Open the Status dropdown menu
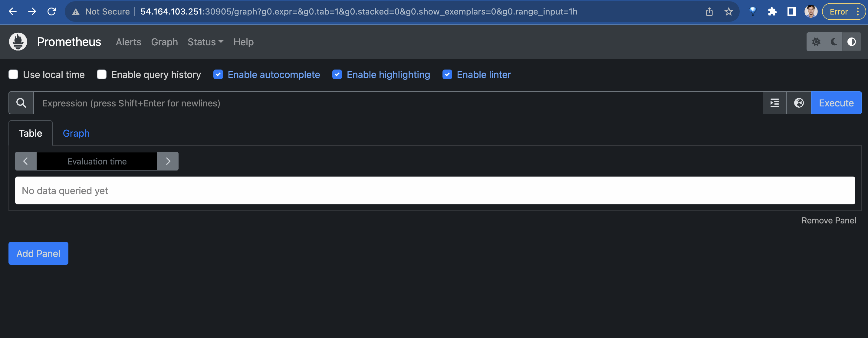The image size is (868, 338). (x=205, y=42)
